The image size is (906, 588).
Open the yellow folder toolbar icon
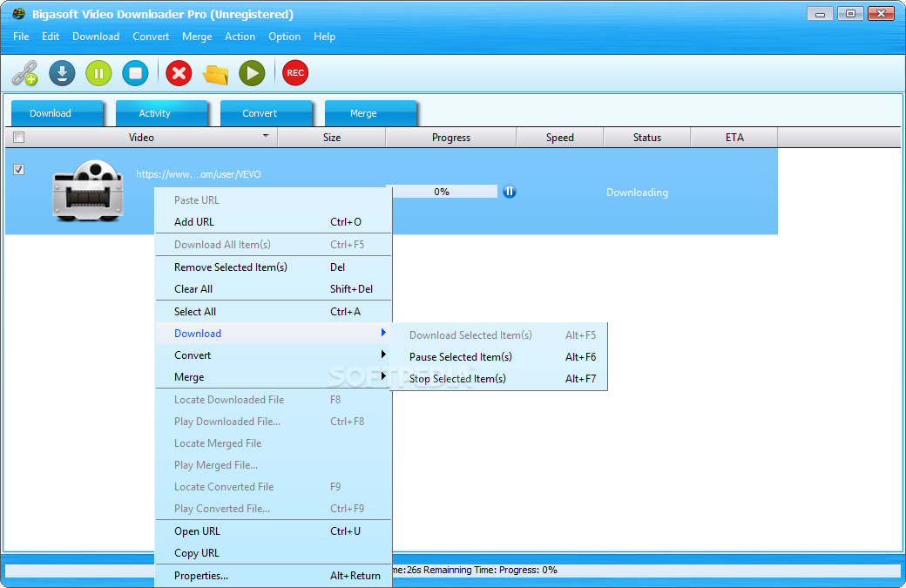(x=215, y=75)
